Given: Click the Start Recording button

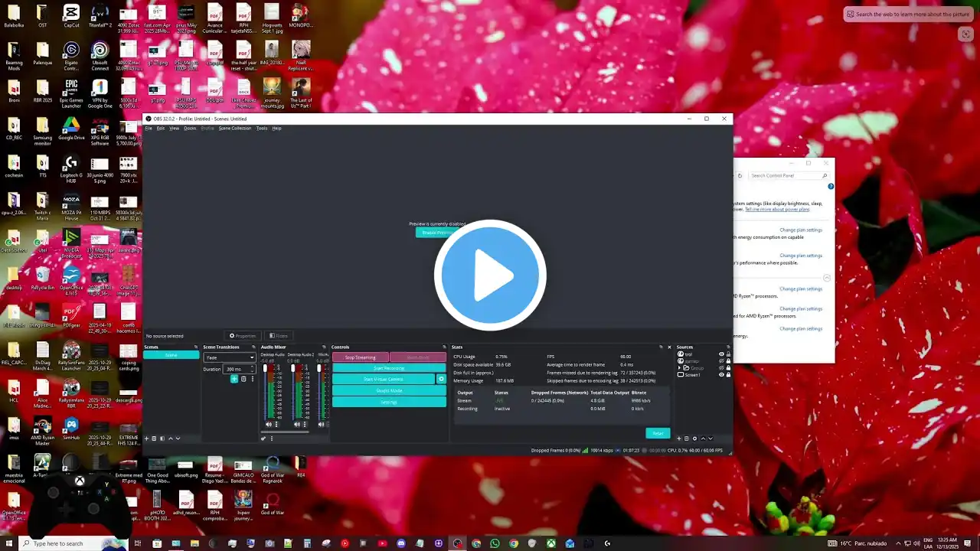Looking at the screenshot, I should coord(389,368).
